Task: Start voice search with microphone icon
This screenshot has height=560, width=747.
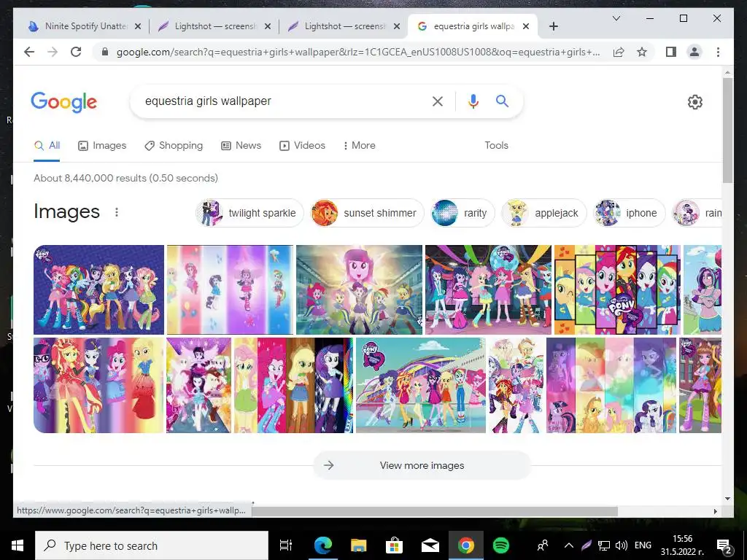Action: point(473,101)
